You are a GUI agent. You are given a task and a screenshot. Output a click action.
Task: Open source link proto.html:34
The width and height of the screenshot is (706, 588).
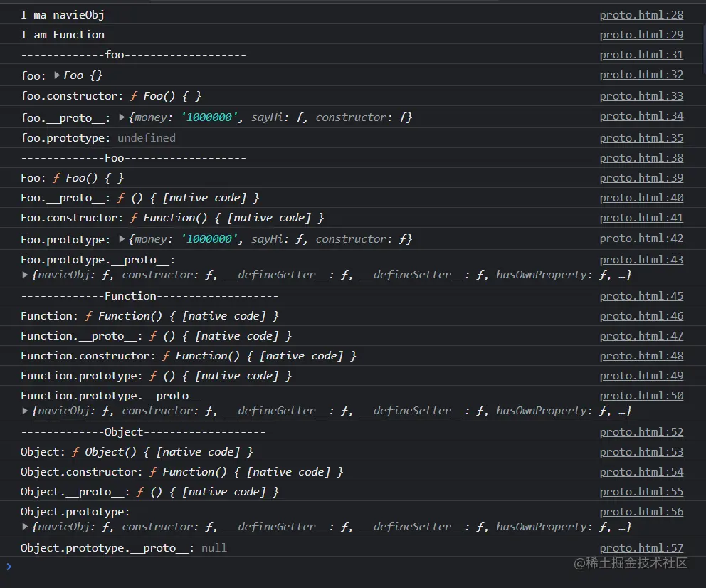pos(641,116)
